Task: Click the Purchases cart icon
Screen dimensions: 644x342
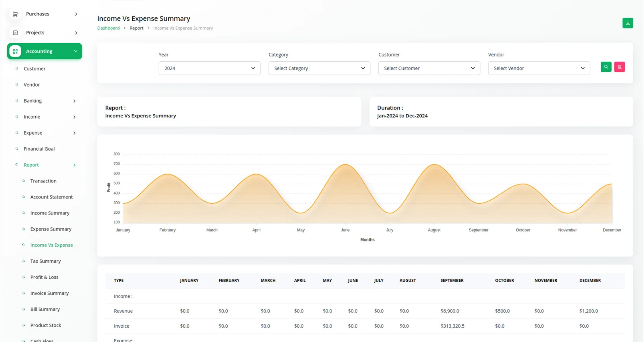Action: (x=15, y=14)
